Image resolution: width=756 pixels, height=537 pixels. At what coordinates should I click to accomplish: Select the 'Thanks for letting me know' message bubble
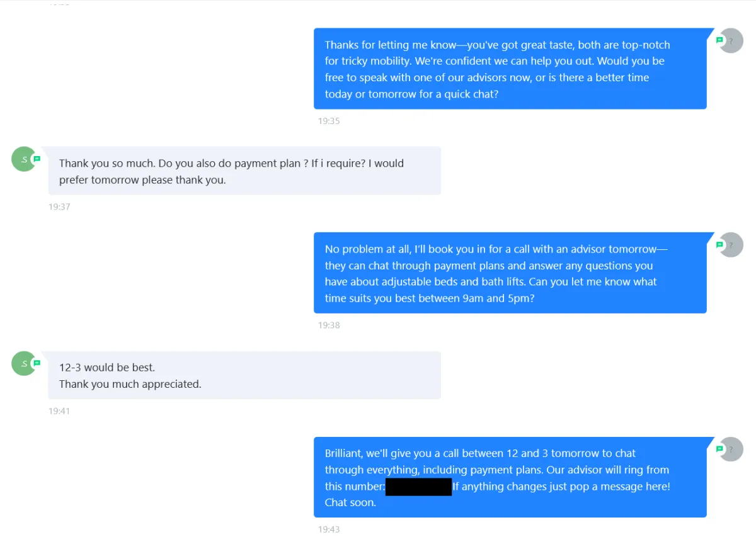pos(510,69)
